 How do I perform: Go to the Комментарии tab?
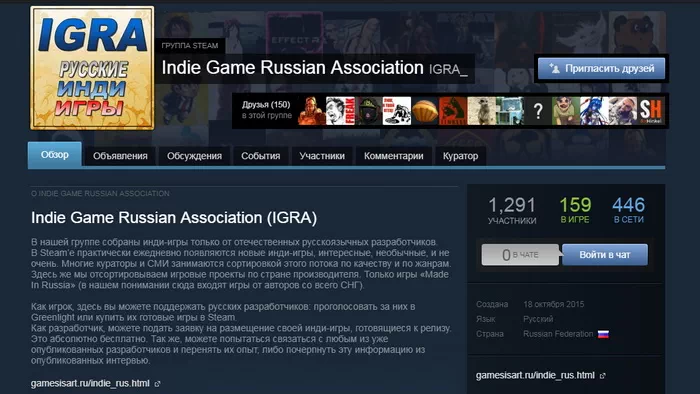[x=393, y=156]
